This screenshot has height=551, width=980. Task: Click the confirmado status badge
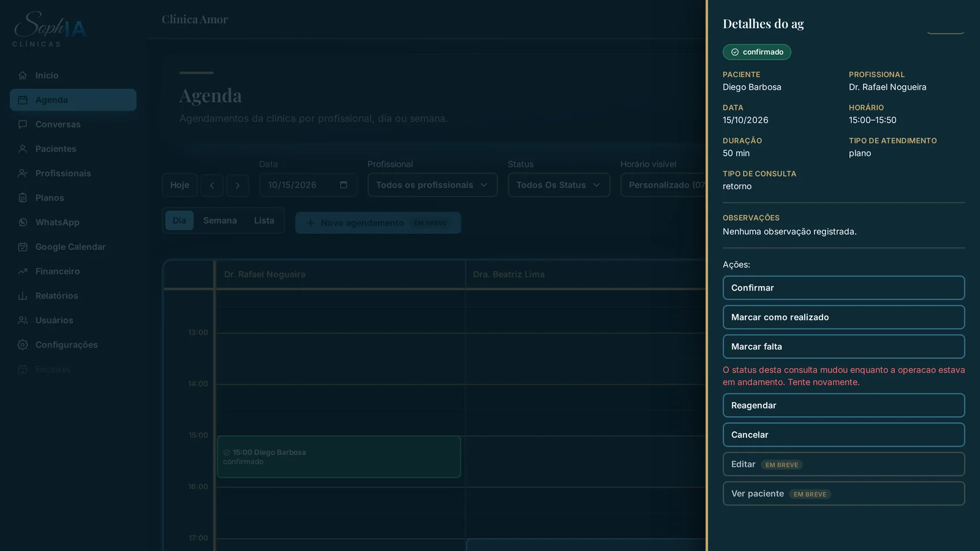click(757, 52)
